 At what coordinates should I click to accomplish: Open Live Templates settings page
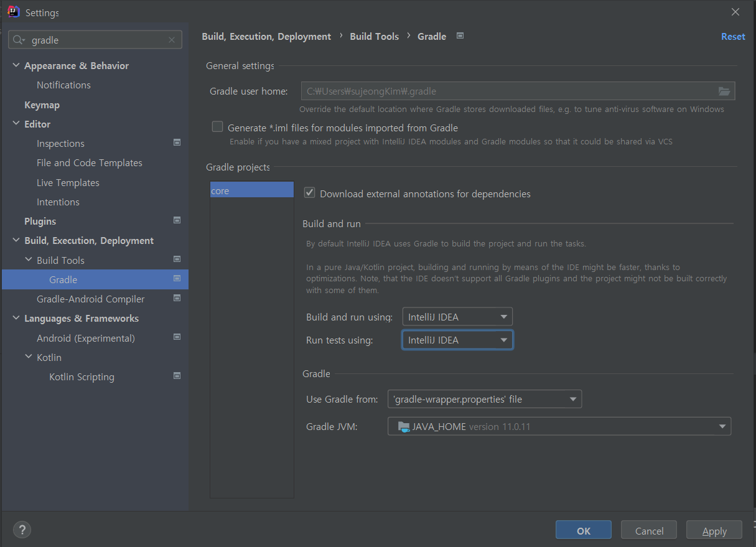[x=68, y=183]
